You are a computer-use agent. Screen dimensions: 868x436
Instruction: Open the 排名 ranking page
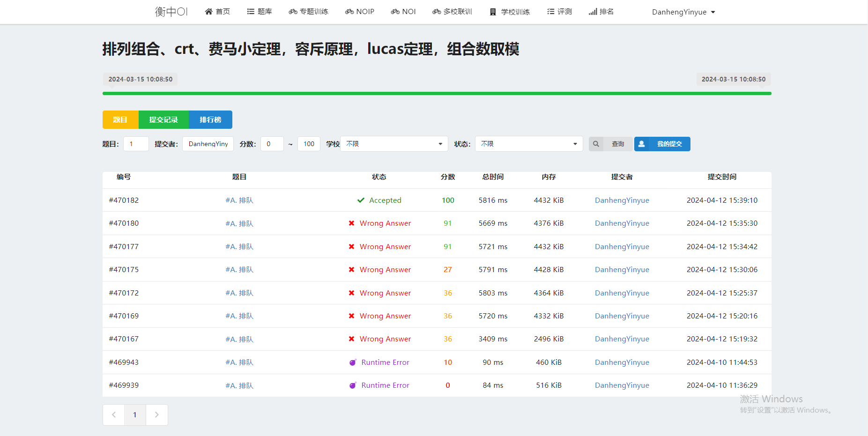(x=601, y=12)
